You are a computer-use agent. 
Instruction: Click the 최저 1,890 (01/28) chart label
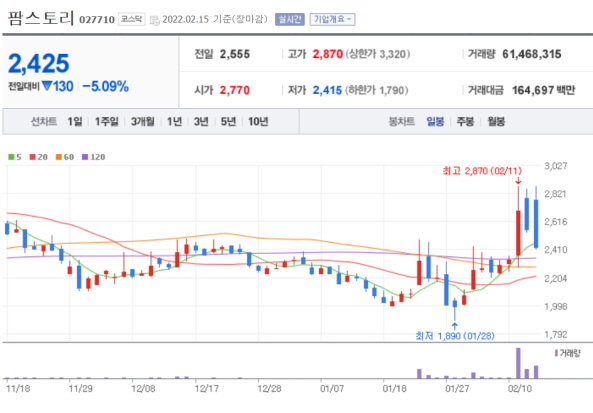pos(455,336)
